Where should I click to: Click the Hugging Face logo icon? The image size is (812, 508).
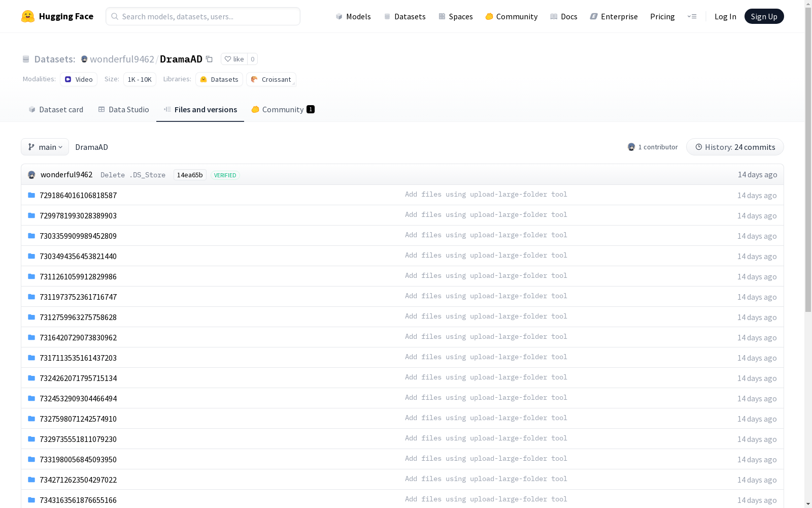pos(28,16)
